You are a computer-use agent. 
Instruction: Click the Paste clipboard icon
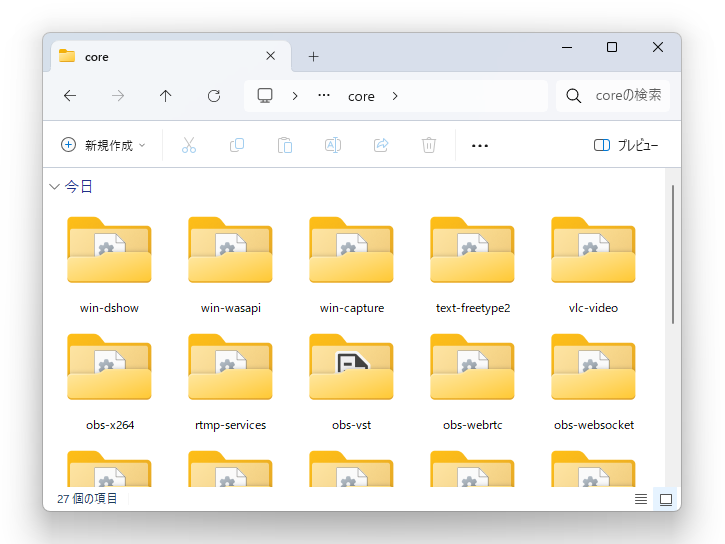(285, 145)
